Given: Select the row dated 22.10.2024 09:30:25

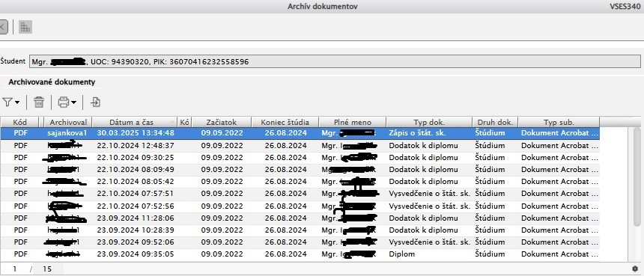Looking at the screenshot, I should 300,158.
